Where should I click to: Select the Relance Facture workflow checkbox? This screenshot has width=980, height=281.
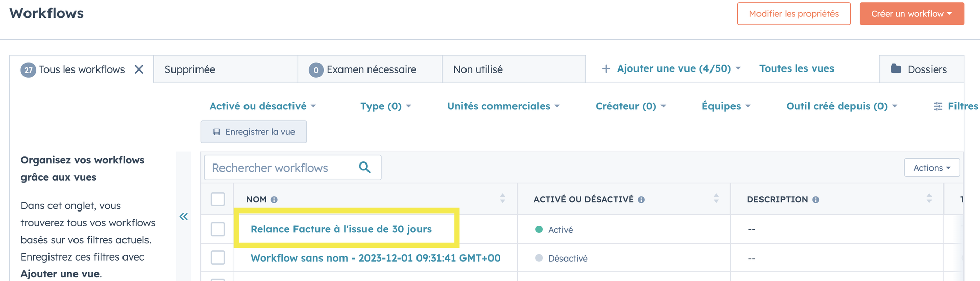(218, 229)
